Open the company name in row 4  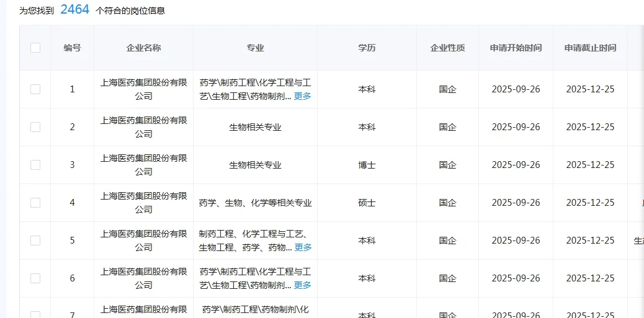coord(144,203)
